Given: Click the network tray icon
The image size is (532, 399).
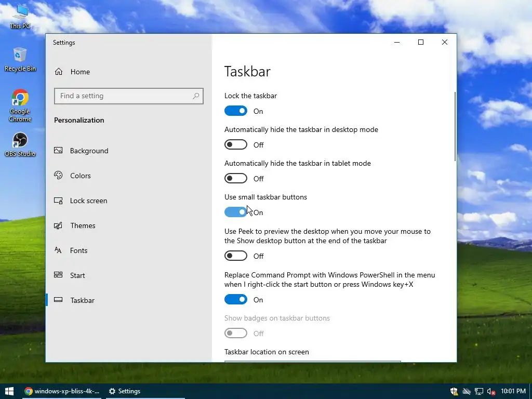Looking at the screenshot, I should tap(478, 391).
